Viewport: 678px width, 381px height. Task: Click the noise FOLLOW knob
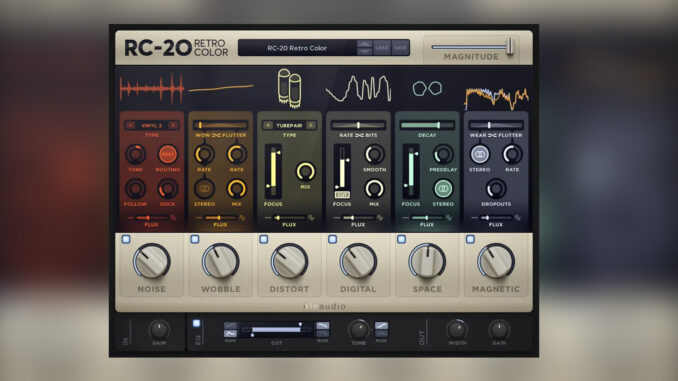pyautogui.click(x=135, y=189)
